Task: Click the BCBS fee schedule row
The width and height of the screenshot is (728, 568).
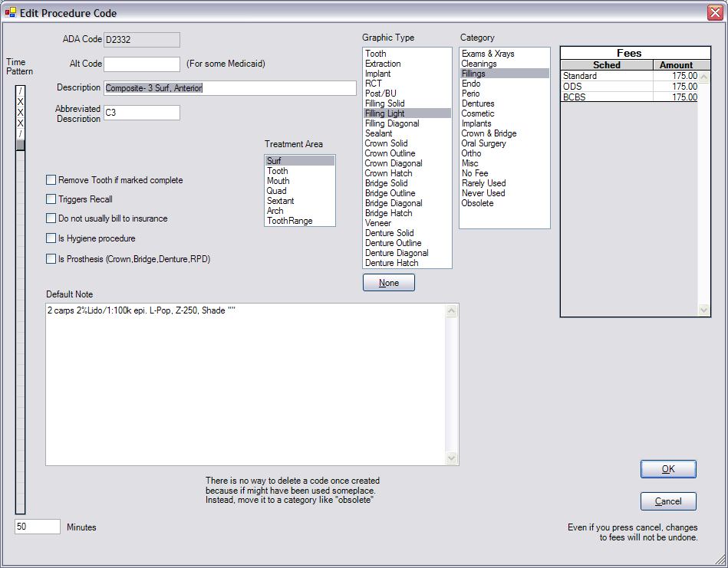Action: point(629,97)
